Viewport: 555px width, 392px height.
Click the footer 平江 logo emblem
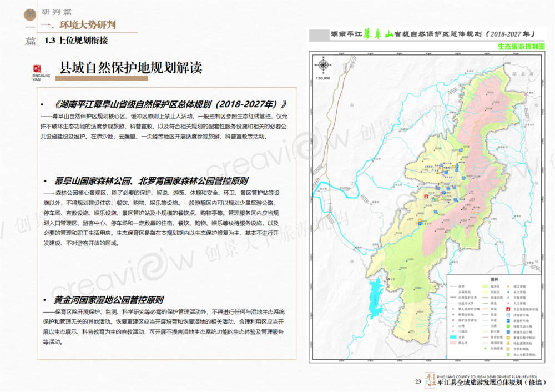430,380
